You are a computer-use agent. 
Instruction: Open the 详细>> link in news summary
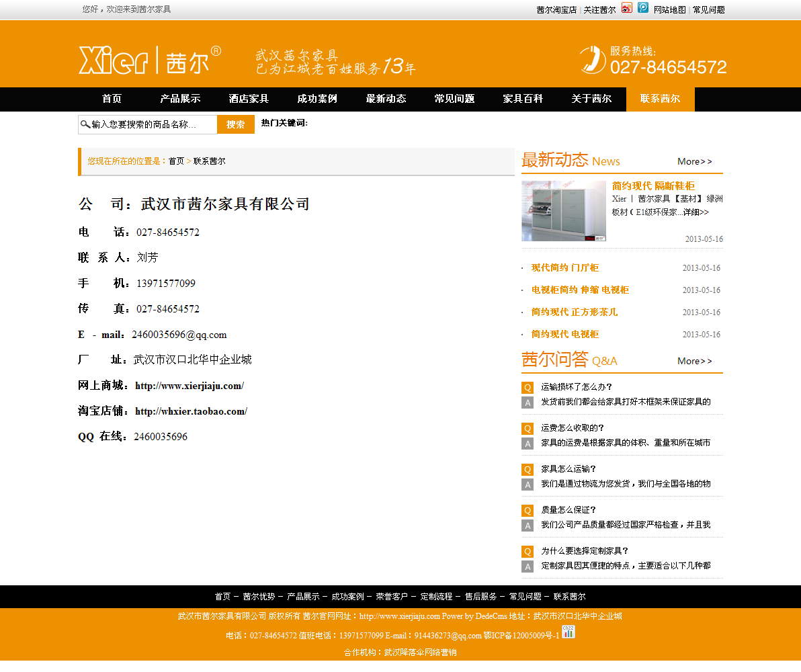696,212
